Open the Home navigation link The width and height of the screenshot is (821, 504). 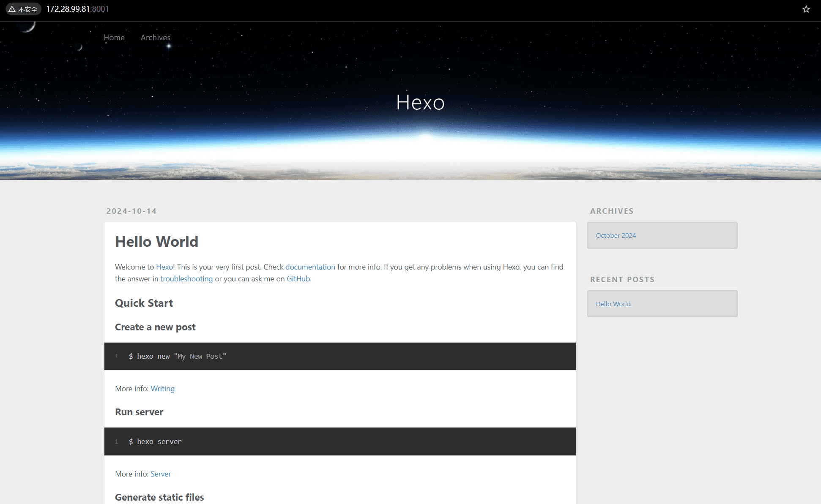point(114,37)
